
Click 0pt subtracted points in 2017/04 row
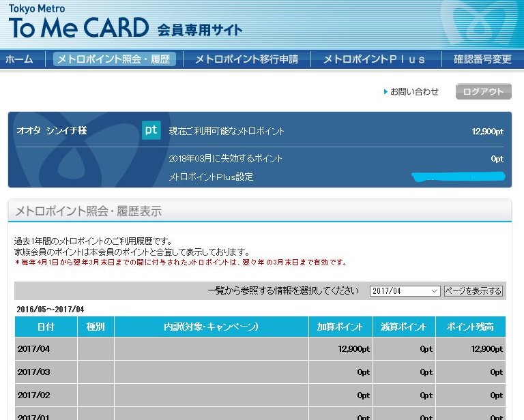tap(426, 349)
